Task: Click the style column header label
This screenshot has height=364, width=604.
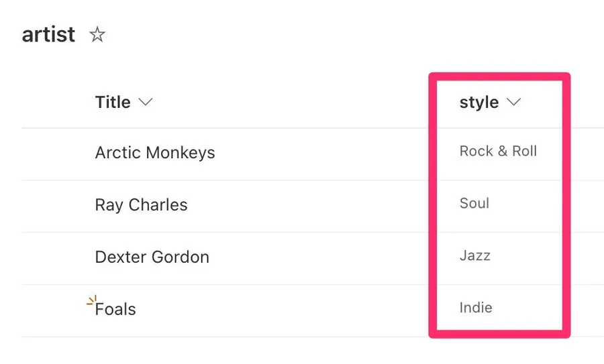Action: pos(479,103)
